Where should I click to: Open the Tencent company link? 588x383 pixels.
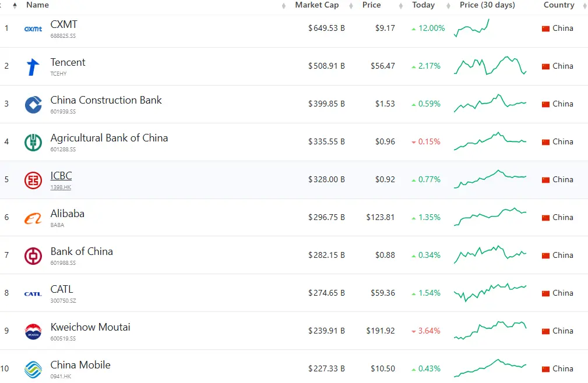click(x=68, y=62)
